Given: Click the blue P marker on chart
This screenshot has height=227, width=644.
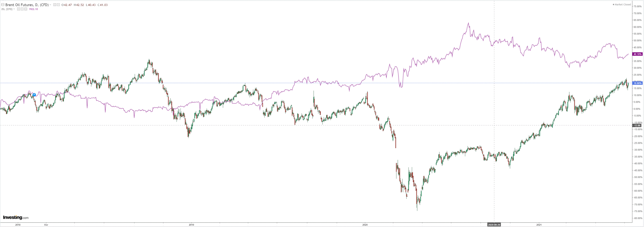Looking at the screenshot, I should (34, 95).
